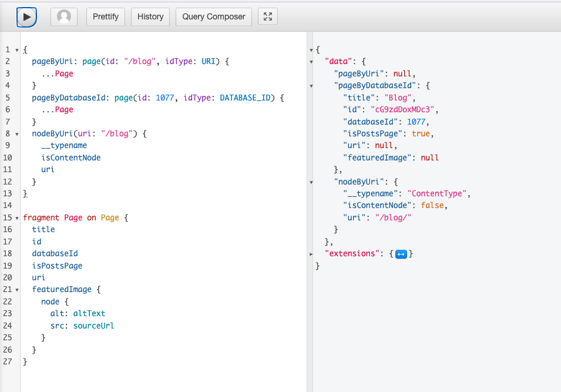Viewport: 561px width, 392px height.
Task: Collapse the pageByDatabaseId result object
Action: [x=310, y=85]
